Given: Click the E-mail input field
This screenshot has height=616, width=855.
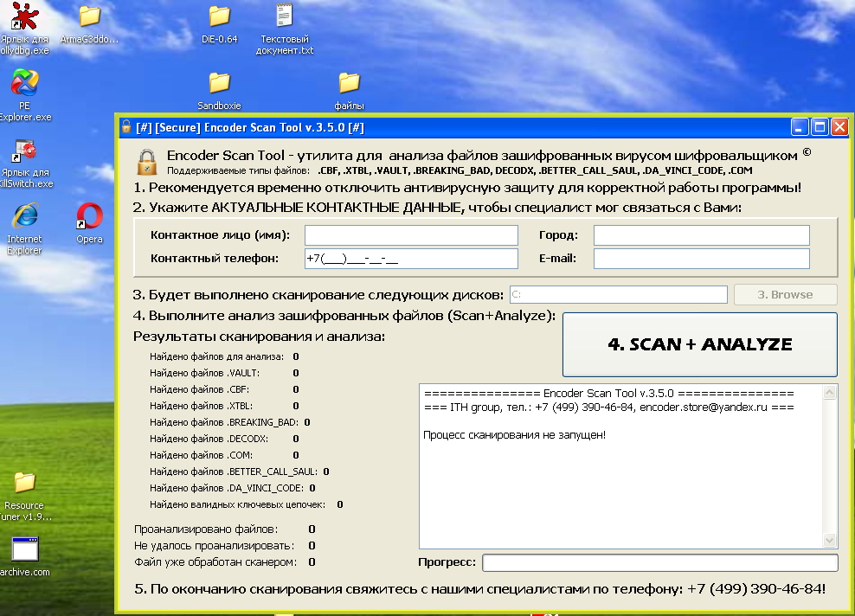Looking at the screenshot, I should (701, 259).
